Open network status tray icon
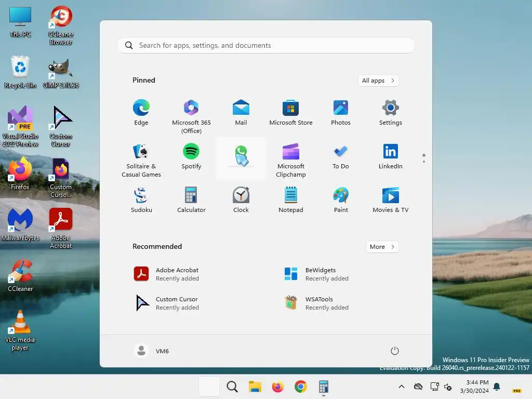 (434, 387)
